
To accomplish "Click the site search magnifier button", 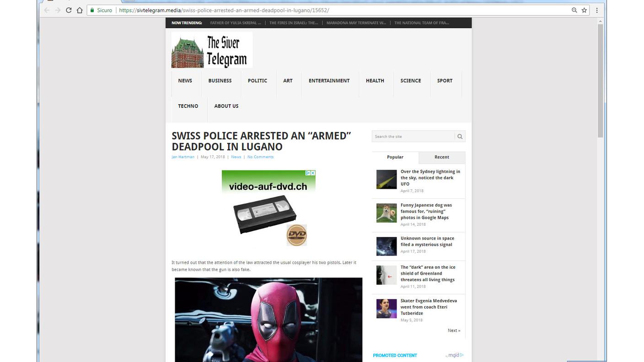I will (x=460, y=136).
